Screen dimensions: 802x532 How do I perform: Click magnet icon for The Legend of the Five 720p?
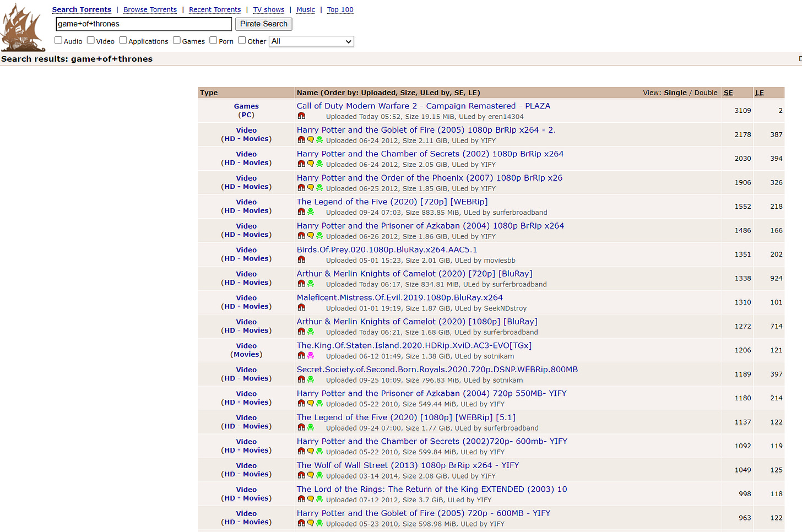point(301,211)
